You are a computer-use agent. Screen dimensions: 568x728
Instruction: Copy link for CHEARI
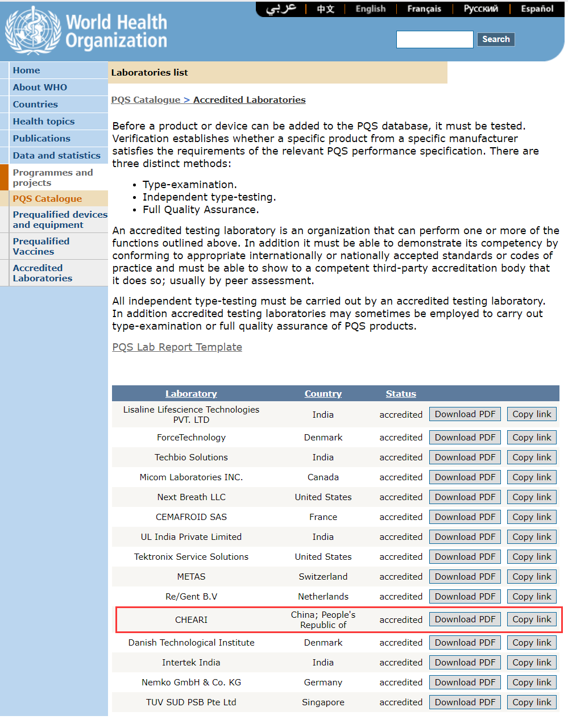click(532, 619)
